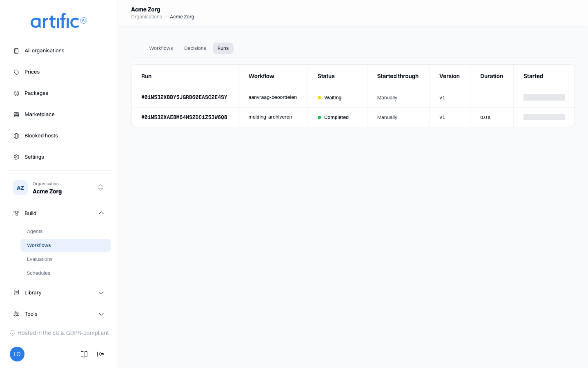Expand the Tools section chevron
Screen dimensions: 588x368
coord(101,314)
